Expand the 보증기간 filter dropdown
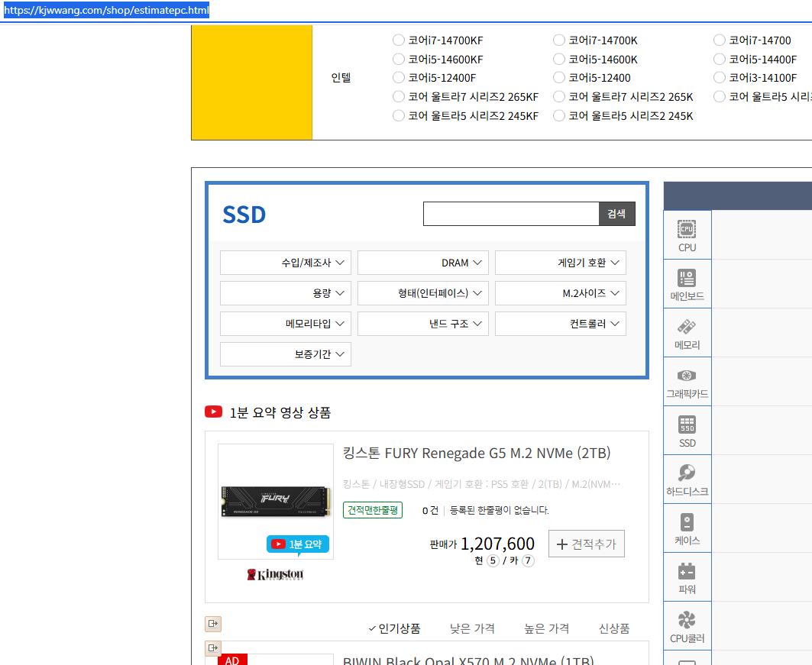 point(286,354)
